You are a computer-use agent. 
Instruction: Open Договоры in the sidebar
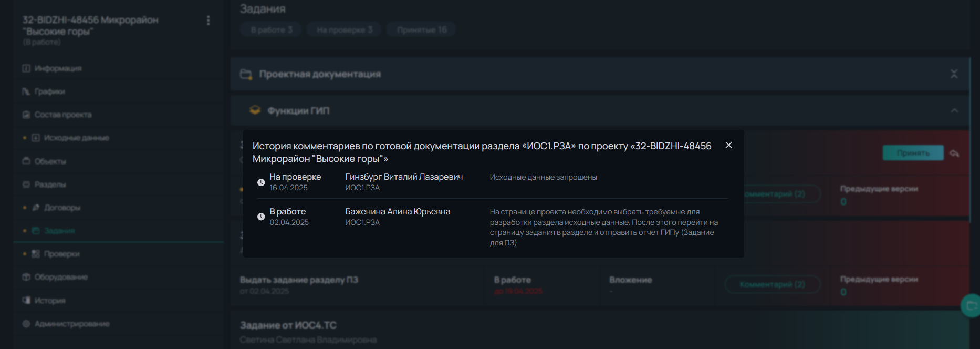62,208
